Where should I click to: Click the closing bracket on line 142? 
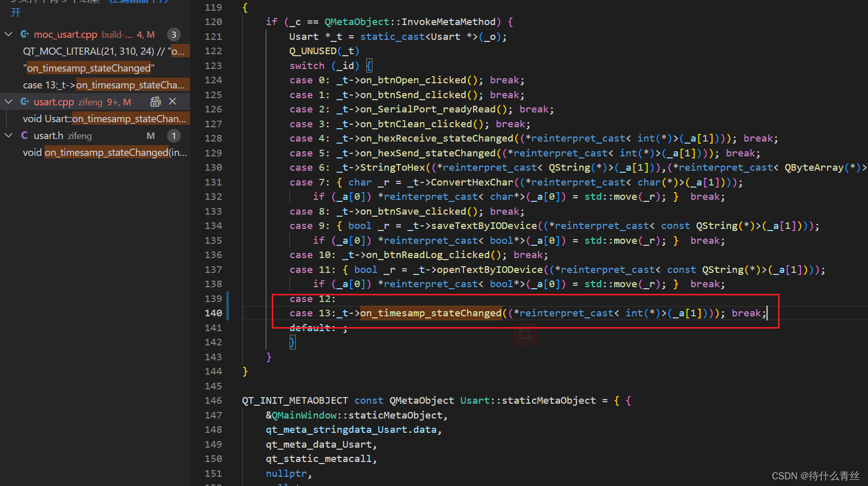pyautogui.click(x=292, y=342)
